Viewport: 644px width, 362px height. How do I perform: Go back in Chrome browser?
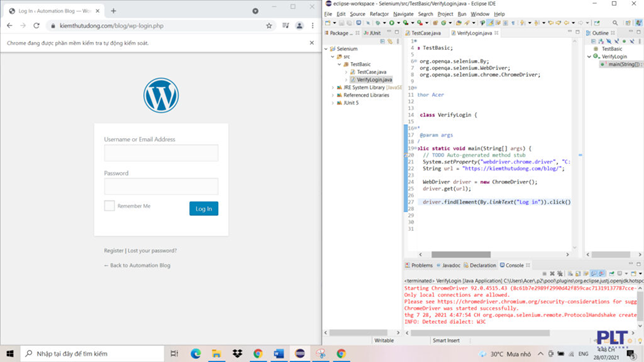(10, 25)
